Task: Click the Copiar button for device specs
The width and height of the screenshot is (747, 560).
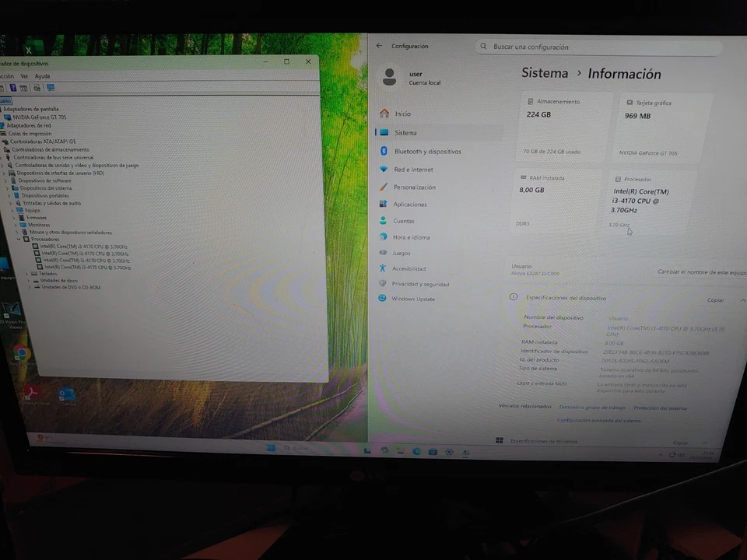Action: 715,299
